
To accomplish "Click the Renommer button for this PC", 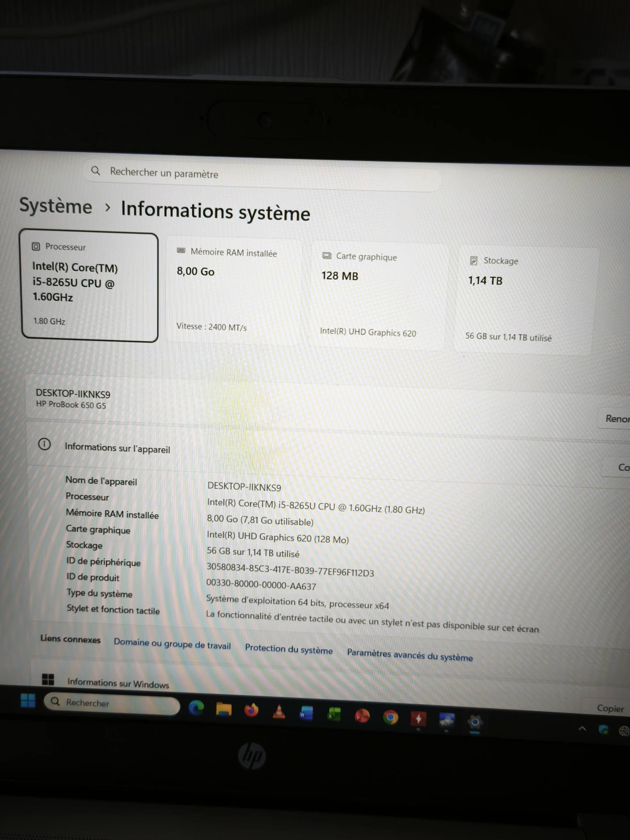I will coord(614,419).
